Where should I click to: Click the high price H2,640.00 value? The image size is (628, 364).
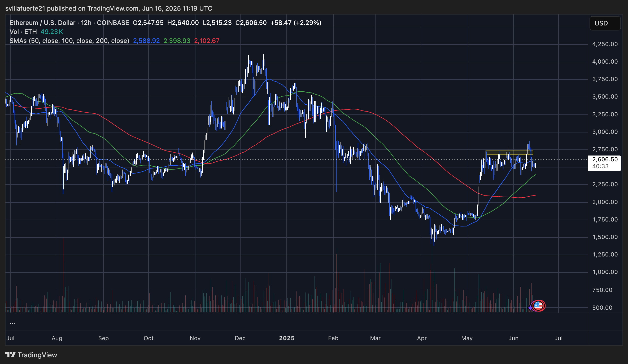[183, 23]
